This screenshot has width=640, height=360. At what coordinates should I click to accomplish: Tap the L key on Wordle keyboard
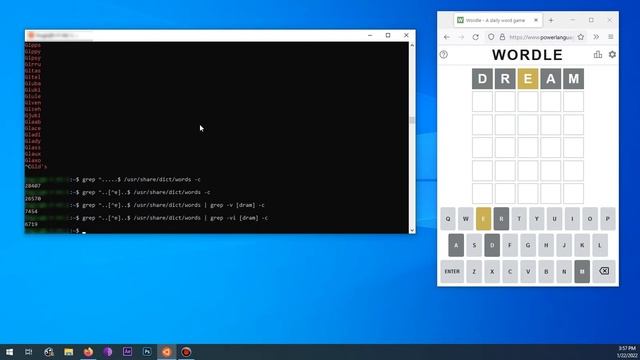point(600,245)
